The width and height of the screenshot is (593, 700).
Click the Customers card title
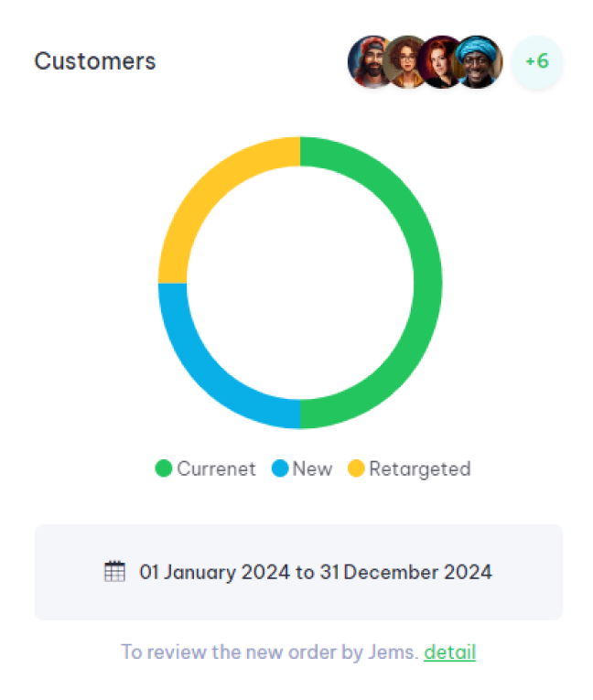pyautogui.click(x=95, y=61)
